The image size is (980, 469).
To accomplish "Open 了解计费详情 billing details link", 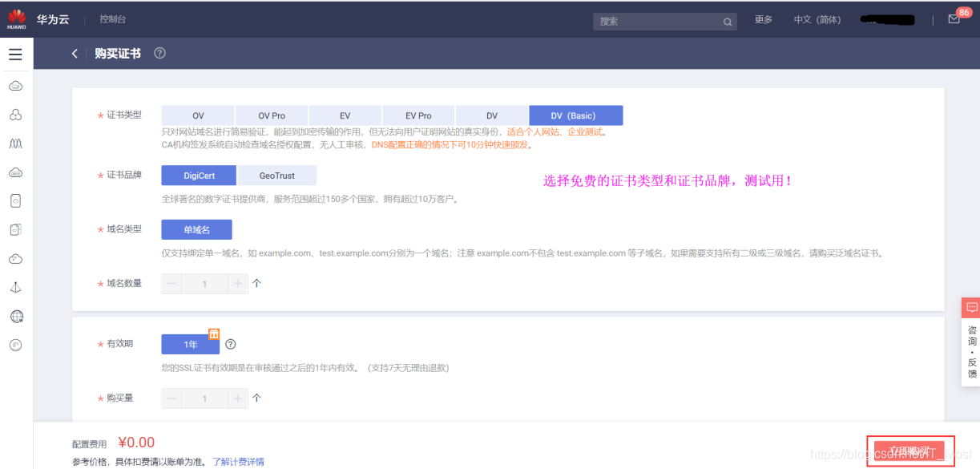I will pyautogui.click(x=238, y=462).
